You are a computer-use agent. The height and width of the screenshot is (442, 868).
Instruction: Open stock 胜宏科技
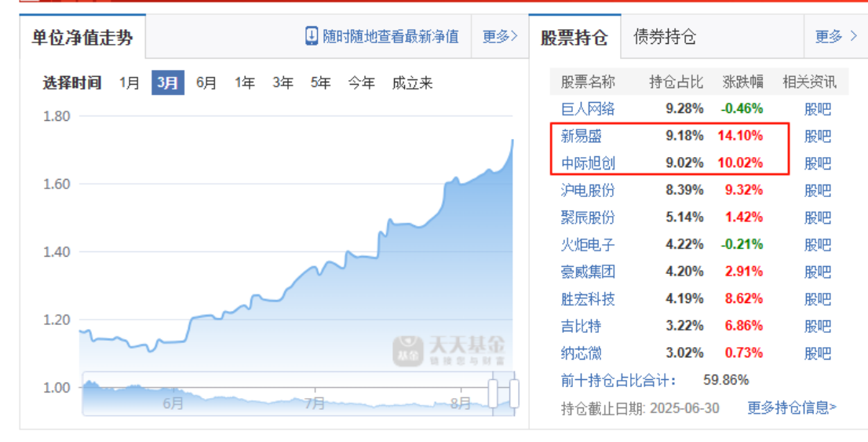tap(588, 299)
